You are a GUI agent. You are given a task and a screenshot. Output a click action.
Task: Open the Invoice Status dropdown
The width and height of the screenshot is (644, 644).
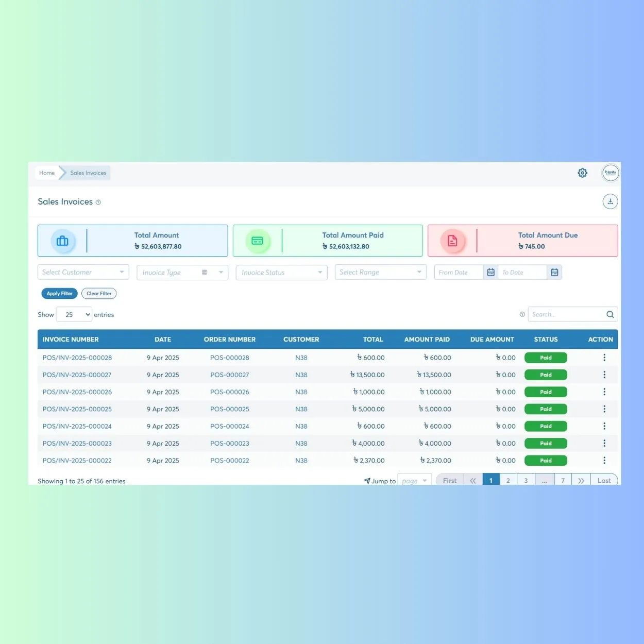tap(281, 272)
